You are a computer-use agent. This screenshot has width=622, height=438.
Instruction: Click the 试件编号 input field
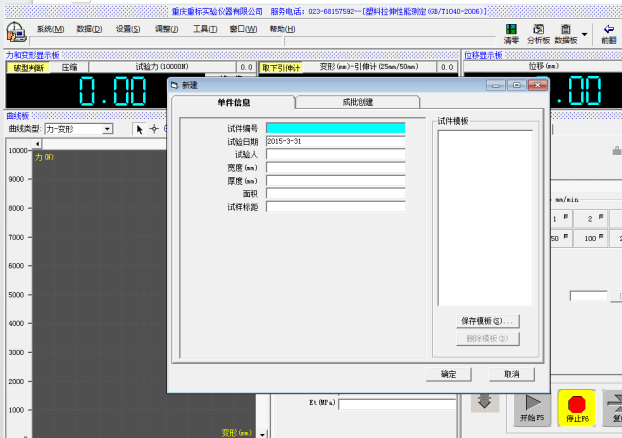[x=335, y=128]
